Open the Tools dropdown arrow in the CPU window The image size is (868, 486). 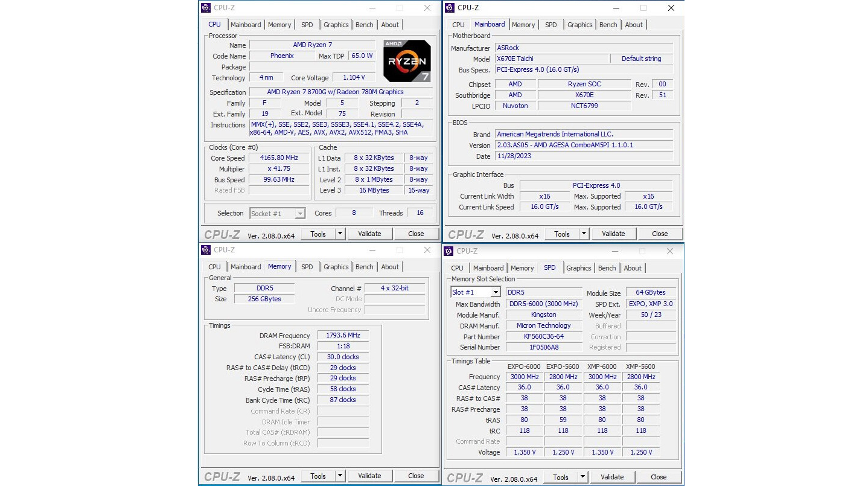pyautogui.click(x=340, y=234)
